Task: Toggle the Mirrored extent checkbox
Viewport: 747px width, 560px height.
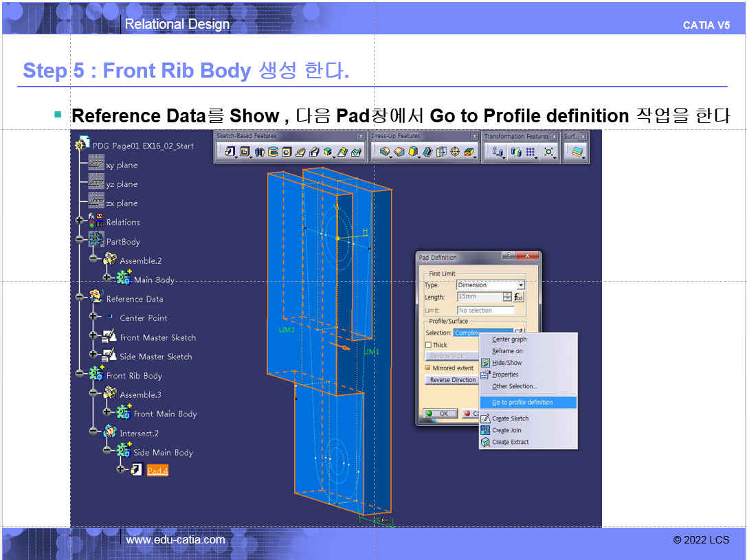Action: pyautogui.click(x=428, y=368)
